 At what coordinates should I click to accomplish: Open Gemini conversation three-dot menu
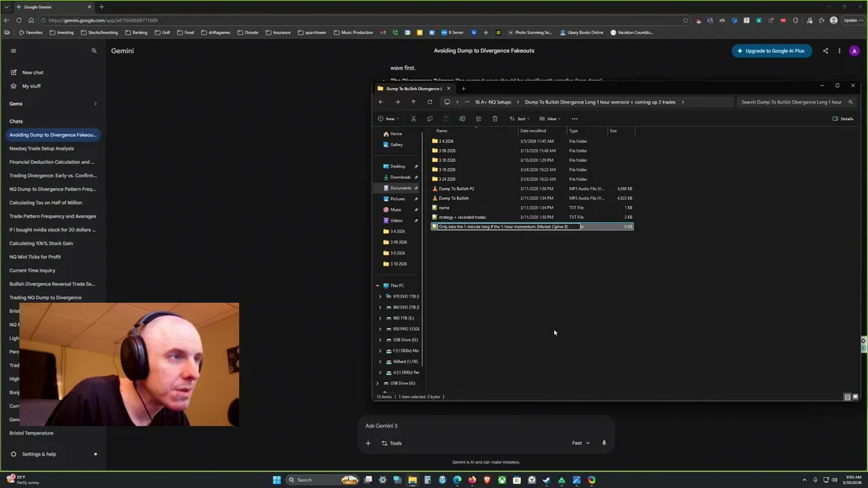pos(839,51)
